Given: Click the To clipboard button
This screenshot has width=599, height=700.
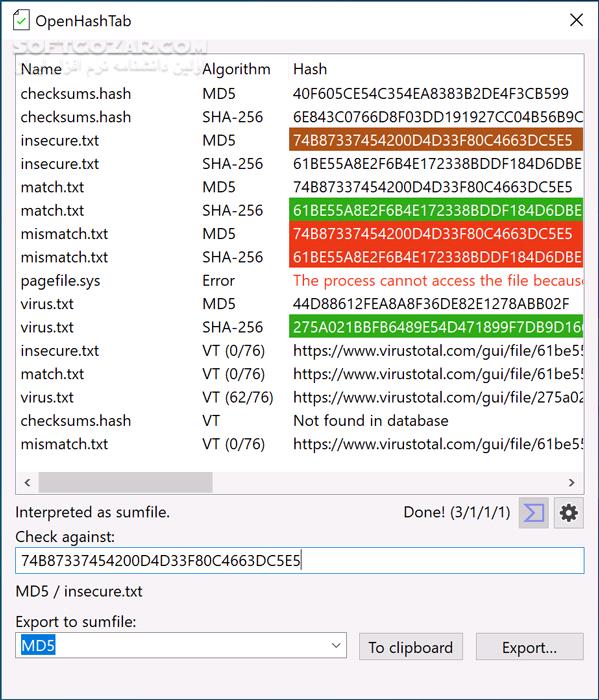Looking at the screenshot, I should (x=411, y=647).
